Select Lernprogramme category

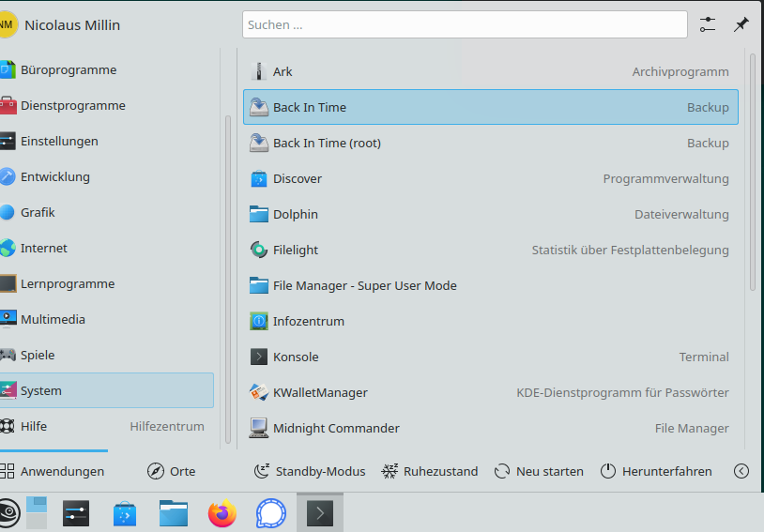[x=107, y=283]
